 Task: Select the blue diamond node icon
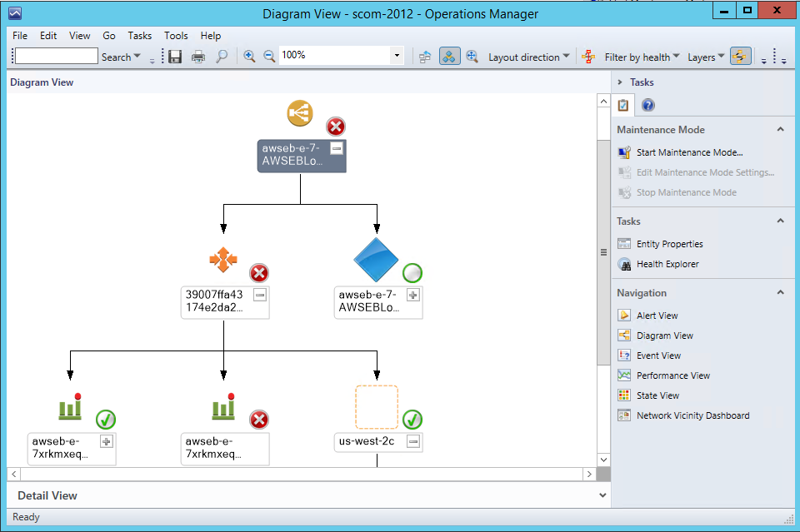coord(377,260)
